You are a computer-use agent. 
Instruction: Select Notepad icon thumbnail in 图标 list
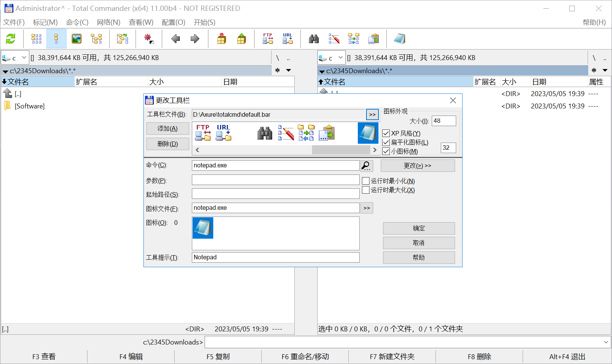[x=203, y=228]
